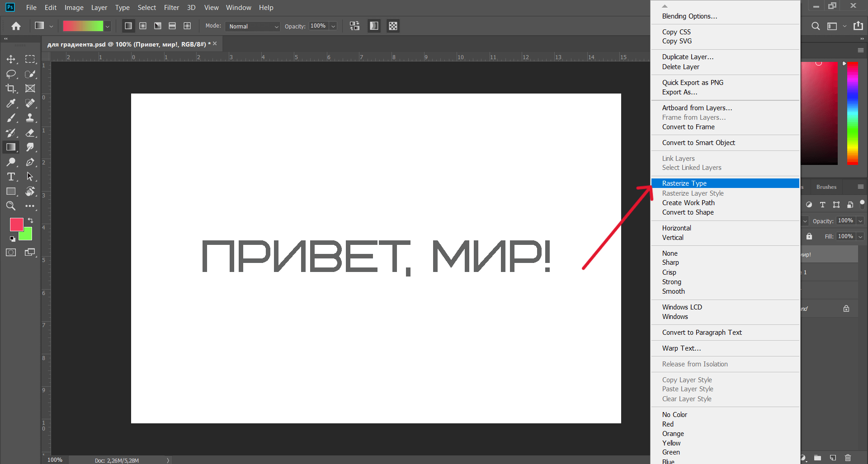Viewport: 868px width, 464px height.
Task: Toggle gradient Transparency option
Action: [393, 26]
